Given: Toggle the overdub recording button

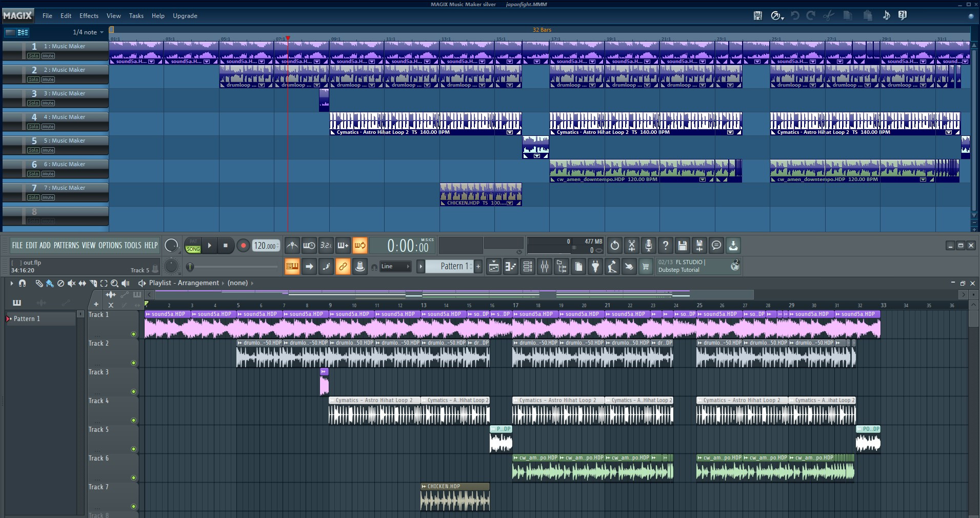Looking at the screenshot, I should (343, 246).
